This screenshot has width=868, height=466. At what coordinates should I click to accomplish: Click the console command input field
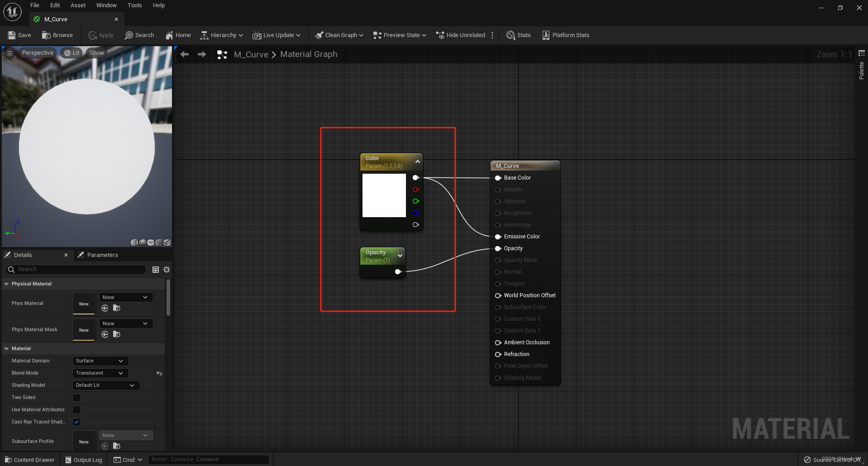208,459
